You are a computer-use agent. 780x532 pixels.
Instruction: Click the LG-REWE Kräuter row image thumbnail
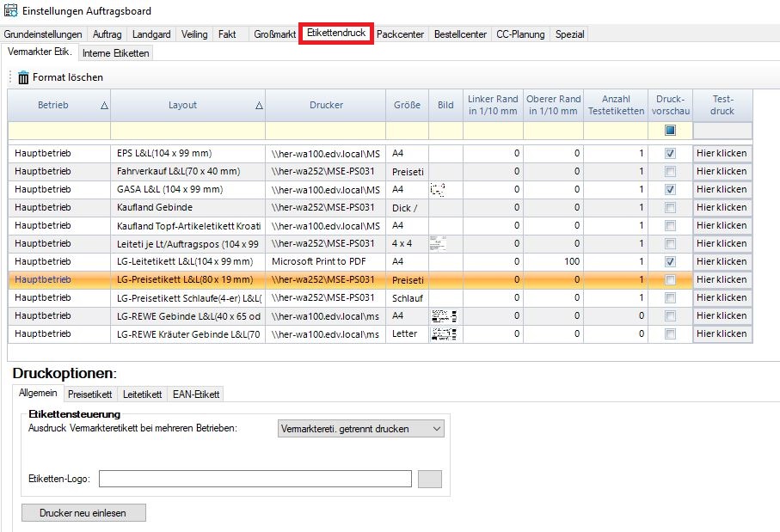(445, 333)
